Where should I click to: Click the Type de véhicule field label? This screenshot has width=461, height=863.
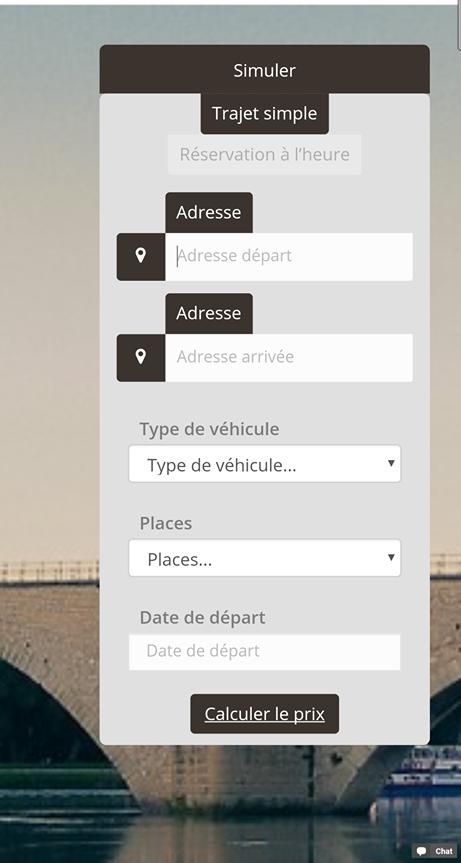[x=209, y=429]
